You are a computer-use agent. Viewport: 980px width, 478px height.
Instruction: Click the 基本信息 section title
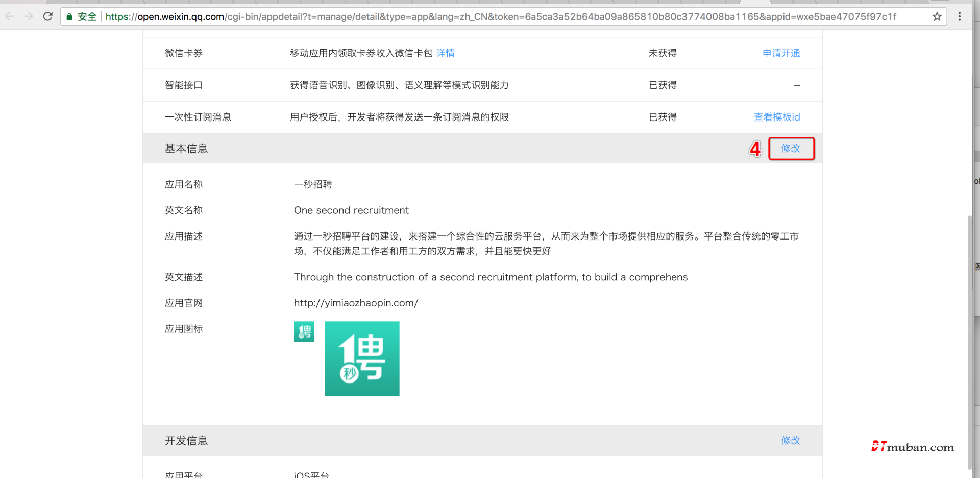pyautogui.click(x=186, y=149)
